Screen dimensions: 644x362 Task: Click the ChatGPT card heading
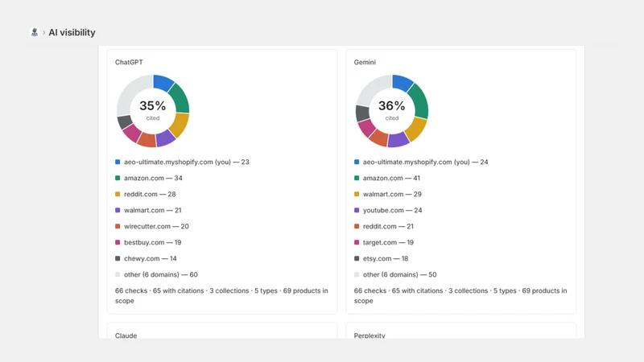[129, 63]
